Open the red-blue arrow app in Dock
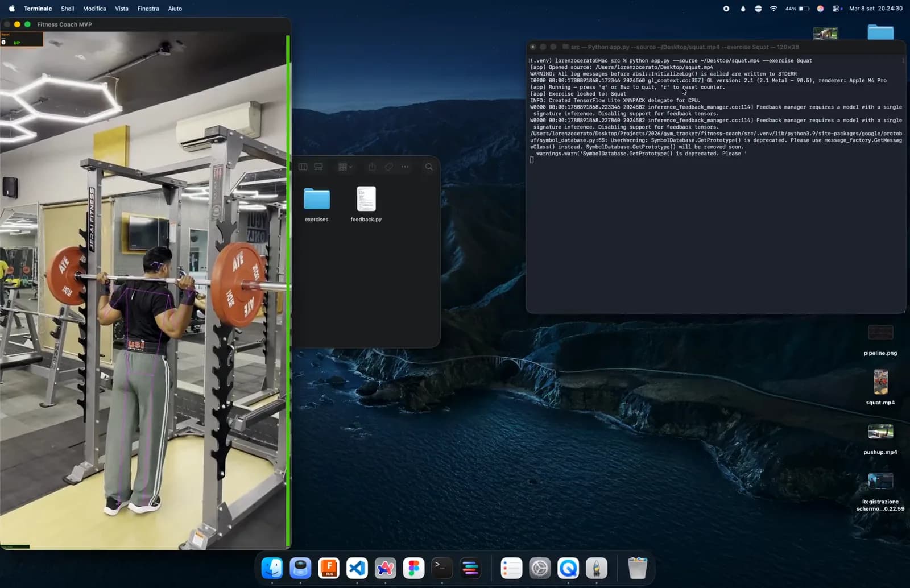 386,568
